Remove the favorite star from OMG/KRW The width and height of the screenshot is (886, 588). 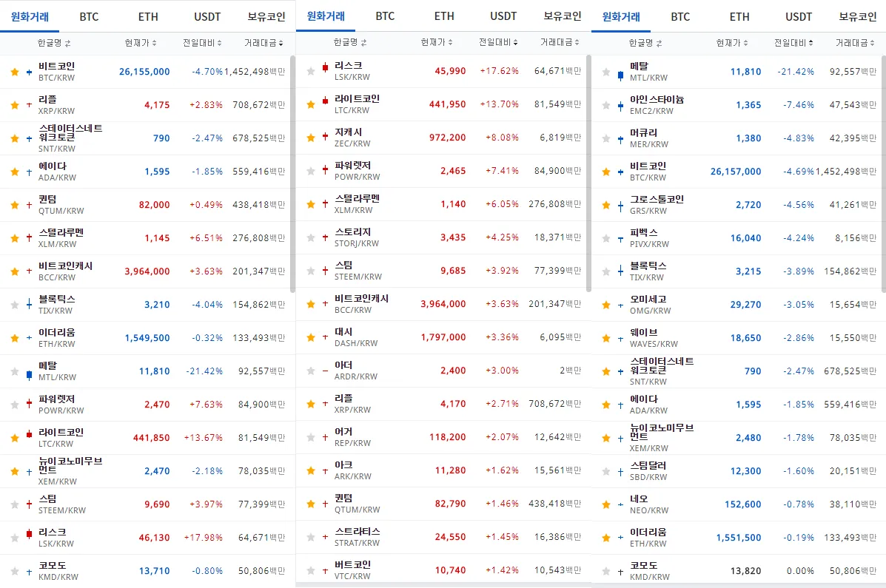tap(606, 305)
